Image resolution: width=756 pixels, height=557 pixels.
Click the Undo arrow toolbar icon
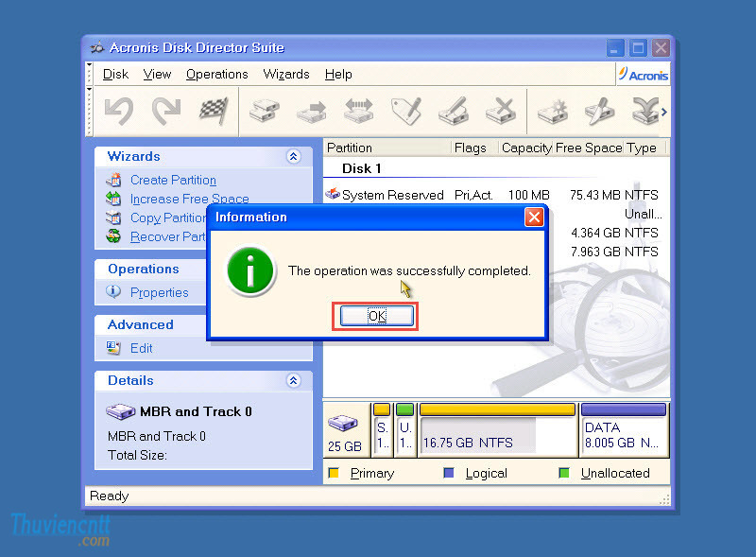pyautogui.click(x=119, y=111)
